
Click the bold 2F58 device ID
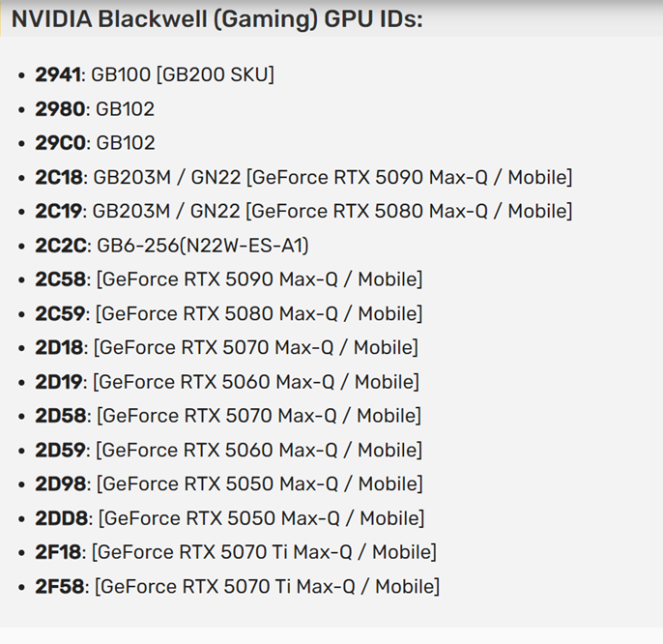click(x=59, y=586)
